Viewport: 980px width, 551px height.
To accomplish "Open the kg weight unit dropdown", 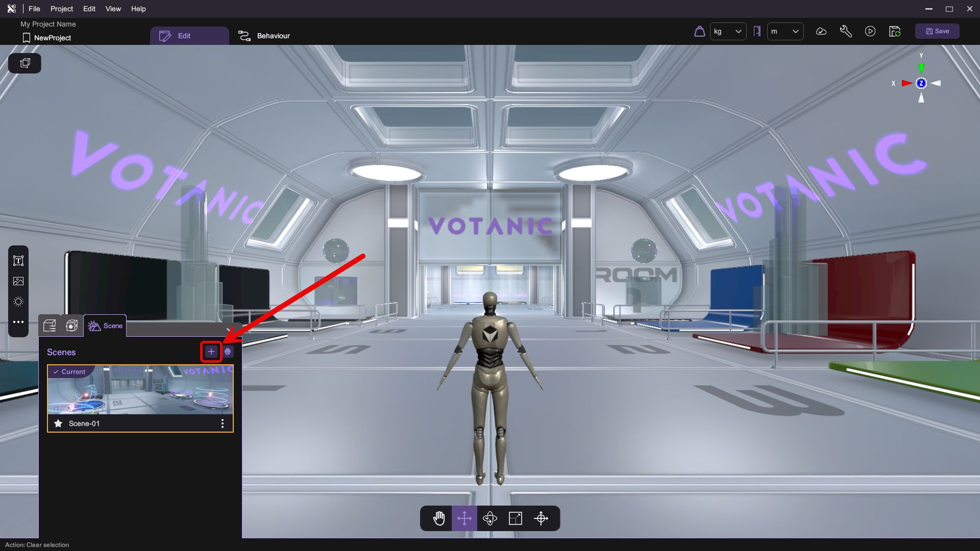I will click(x=728, y=31).
